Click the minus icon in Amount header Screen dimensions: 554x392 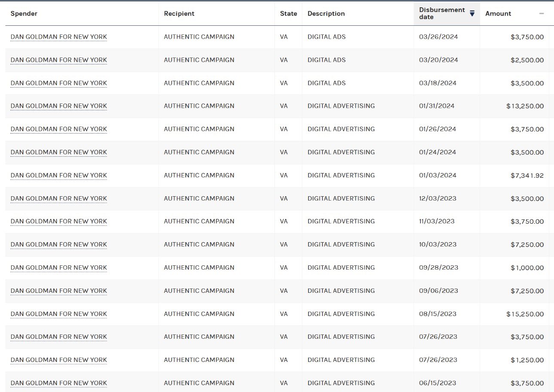pos(542,14)
